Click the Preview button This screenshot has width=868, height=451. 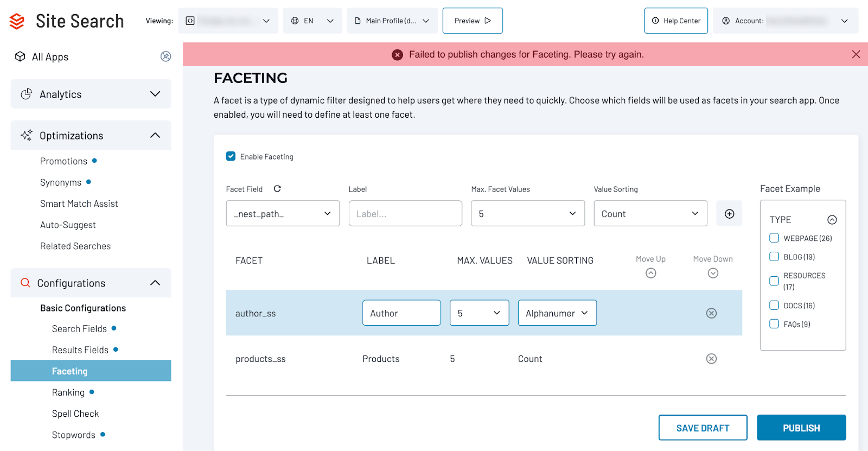pos(473,21)
